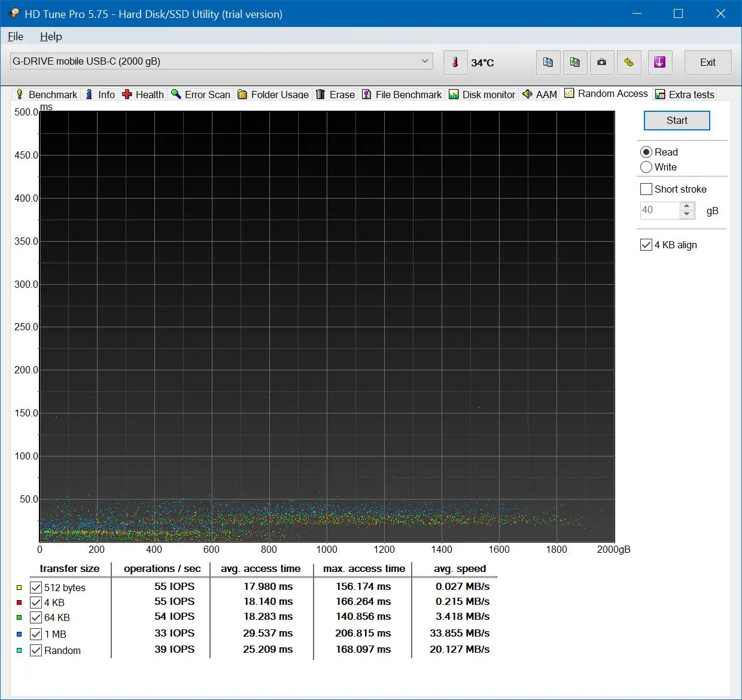Click the Erase tab trash icon

point(320,94)
